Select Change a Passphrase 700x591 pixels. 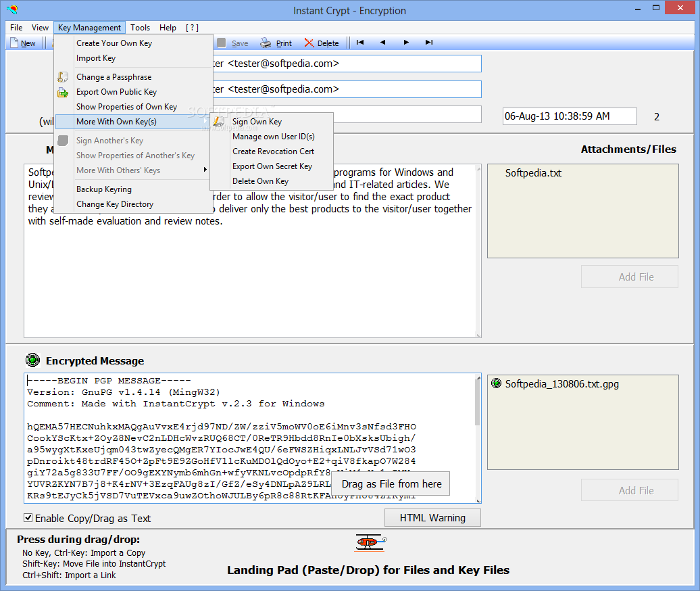tap(114, 77)
